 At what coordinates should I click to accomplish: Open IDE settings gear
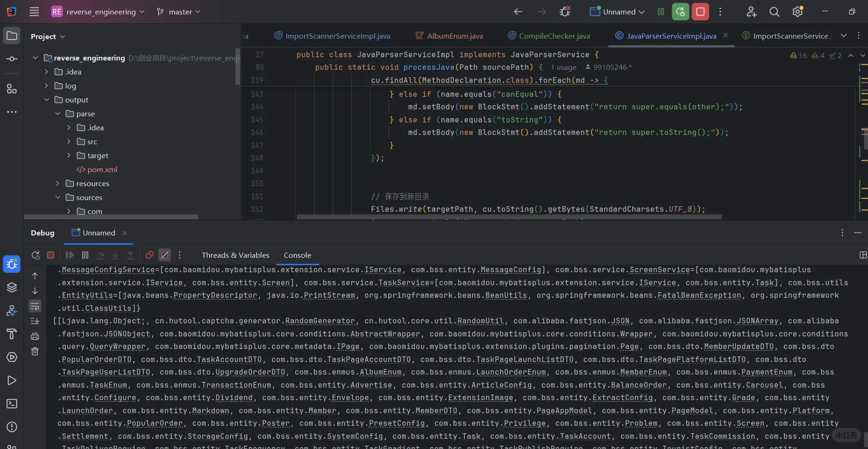pyautogui.click(x=797, y=12)
